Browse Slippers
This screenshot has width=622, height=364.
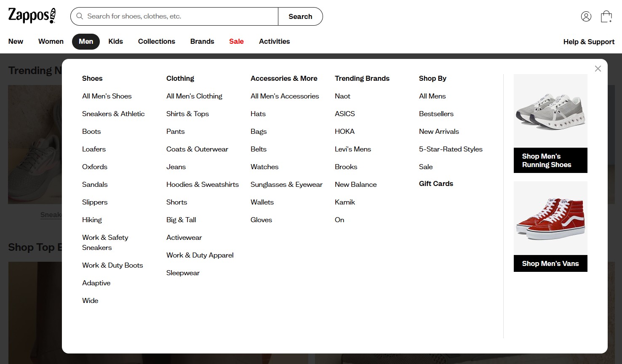click(x=95, y=202)
